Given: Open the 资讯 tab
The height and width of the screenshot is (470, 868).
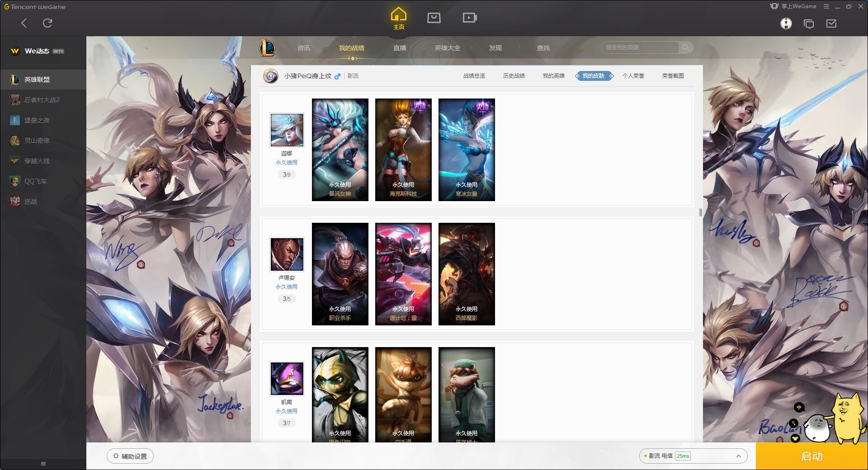Looking at the screenshot, I should click(x=304, y=48).
